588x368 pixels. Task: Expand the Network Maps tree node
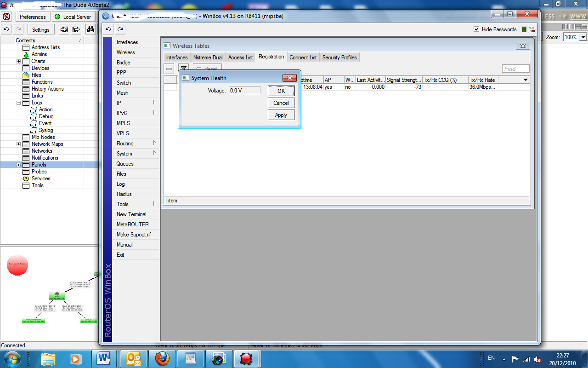click(x=18, y=144)
